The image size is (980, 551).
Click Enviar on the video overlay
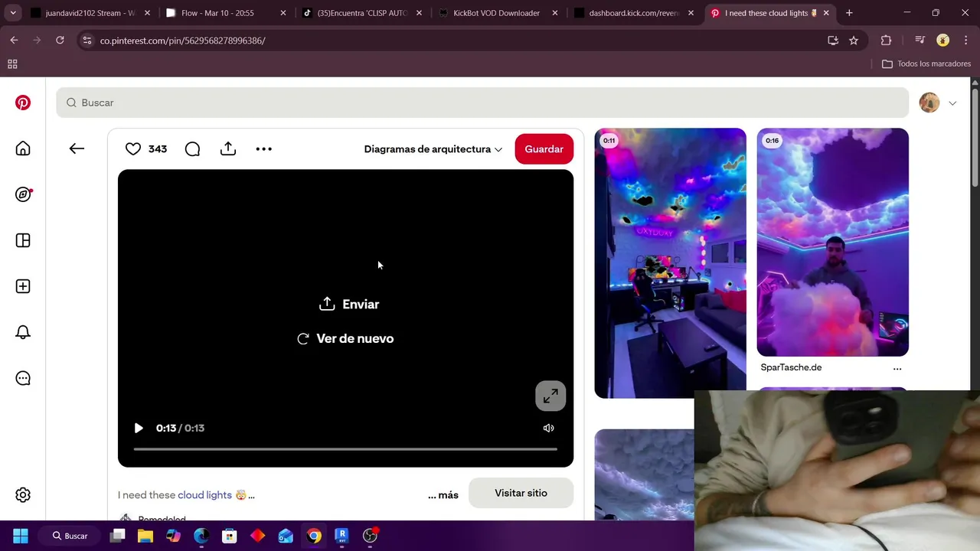(349, 304)
